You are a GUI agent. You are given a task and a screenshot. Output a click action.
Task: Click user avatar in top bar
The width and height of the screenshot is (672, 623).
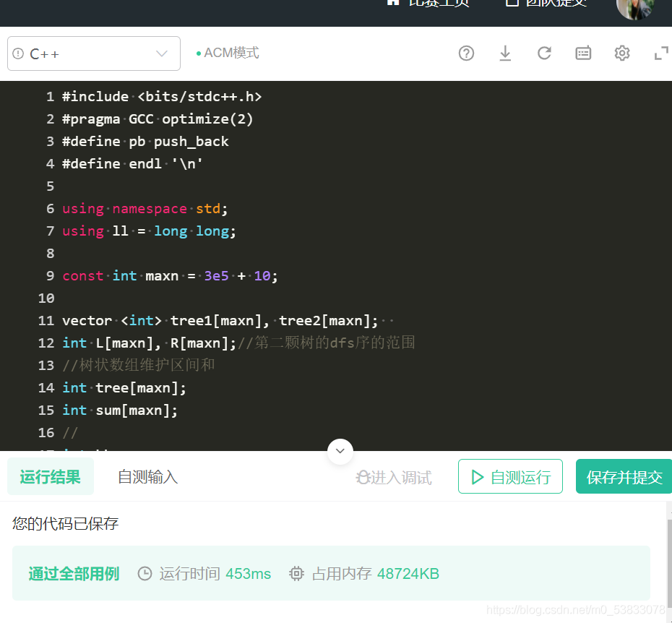point(636,7)
